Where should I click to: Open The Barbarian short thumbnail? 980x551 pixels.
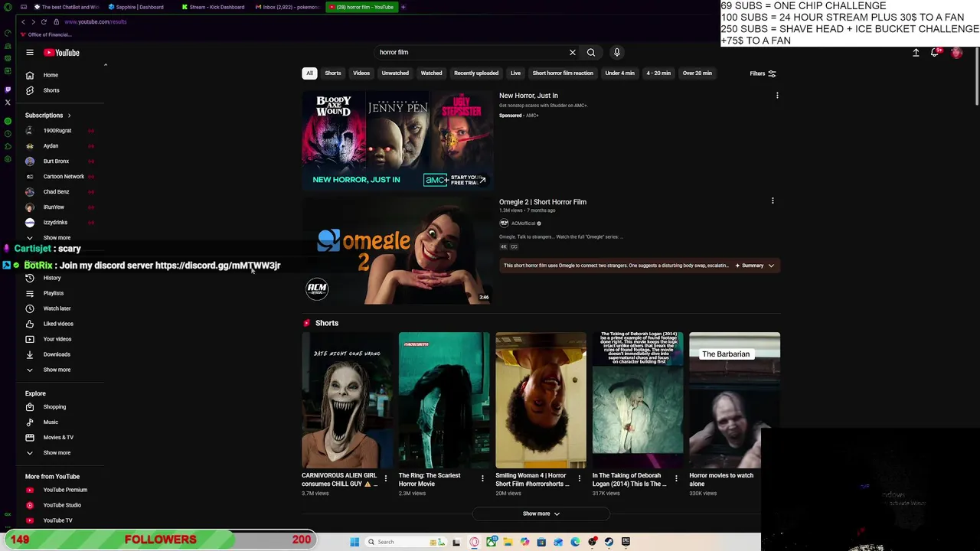[x=734, y=400]
